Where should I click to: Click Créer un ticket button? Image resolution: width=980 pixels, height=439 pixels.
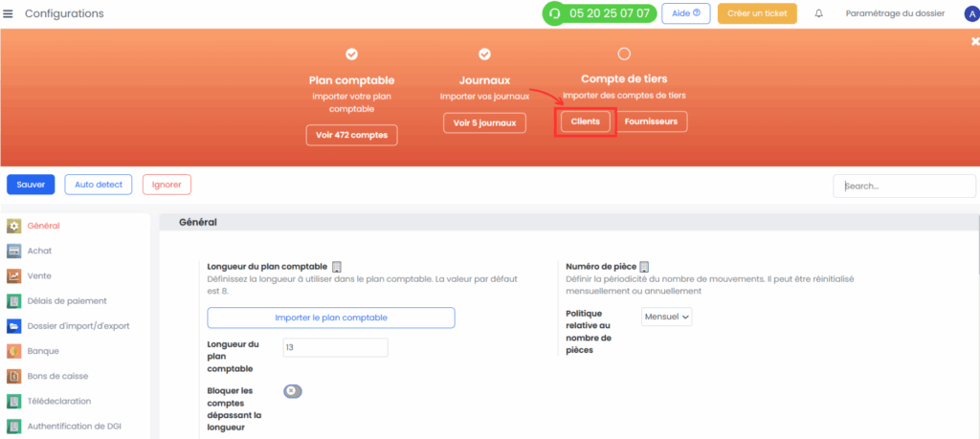[757, 13]
